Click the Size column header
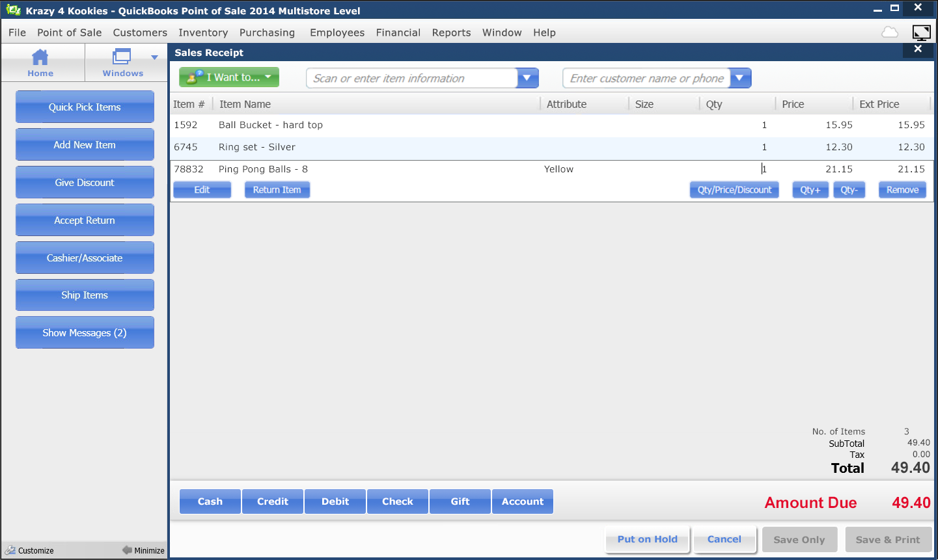This screenshot has width=938, height=560. (644, 104)
